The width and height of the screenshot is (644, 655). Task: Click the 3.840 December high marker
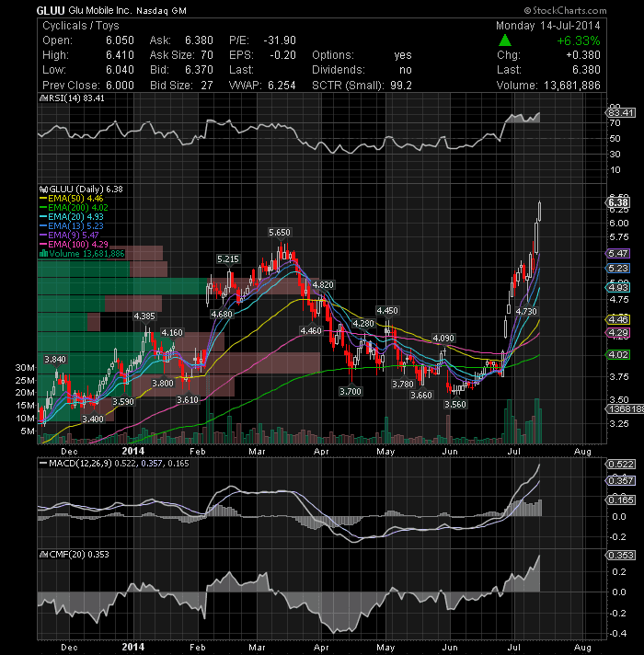point(55,360)
